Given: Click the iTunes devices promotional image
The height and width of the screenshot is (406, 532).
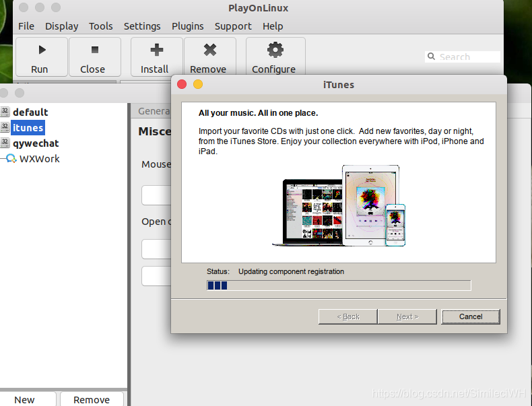Looking at the screenshot, I should point(339,205).
